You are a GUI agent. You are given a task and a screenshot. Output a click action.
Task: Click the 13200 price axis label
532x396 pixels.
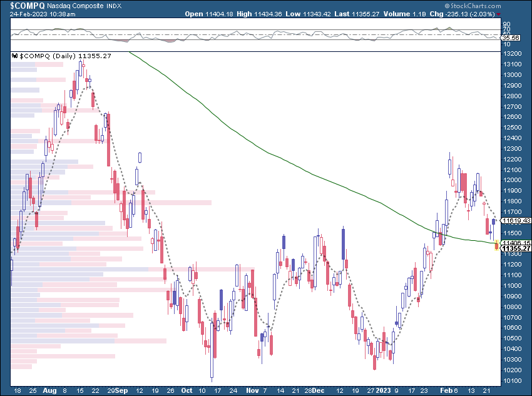click(x=513, y=54)
